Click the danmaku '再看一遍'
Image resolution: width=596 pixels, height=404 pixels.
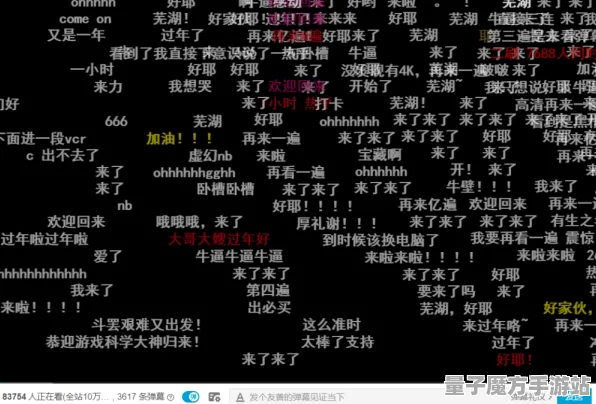(x=296, y=173)
